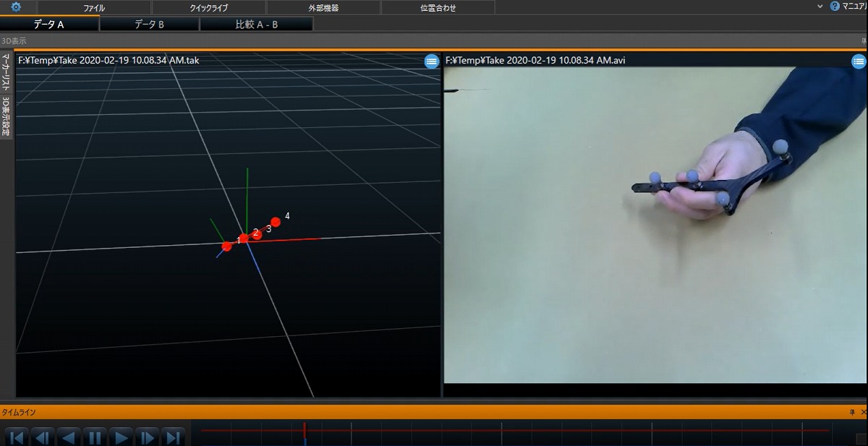868x446 pixels.
Task: Jump to the last frame
Action: (172, 437)
